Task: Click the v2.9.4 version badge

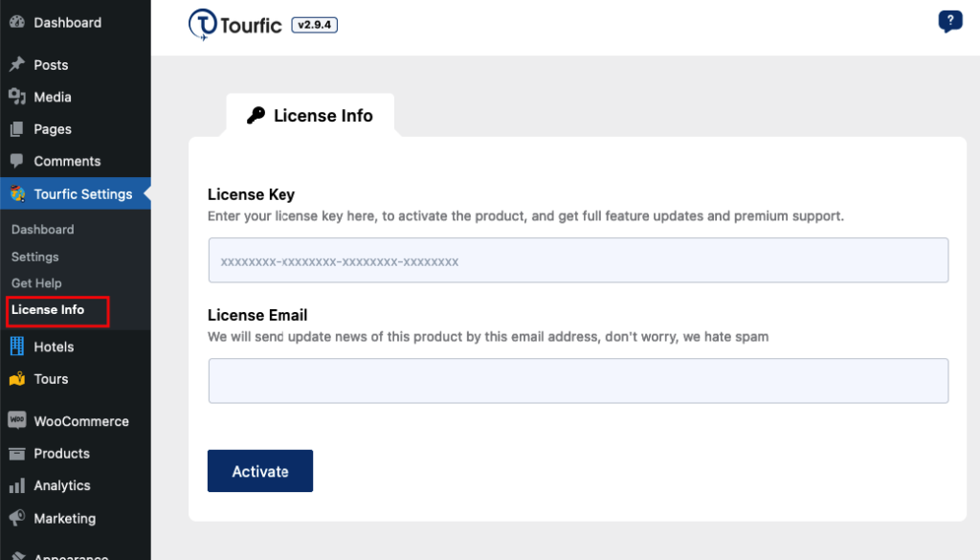Action: 314,25
